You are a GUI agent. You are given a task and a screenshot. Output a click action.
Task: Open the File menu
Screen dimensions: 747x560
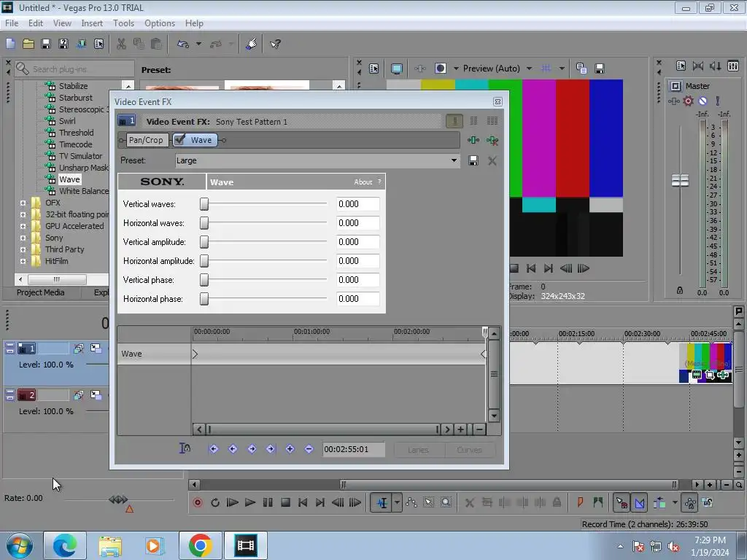pos(12,23)
